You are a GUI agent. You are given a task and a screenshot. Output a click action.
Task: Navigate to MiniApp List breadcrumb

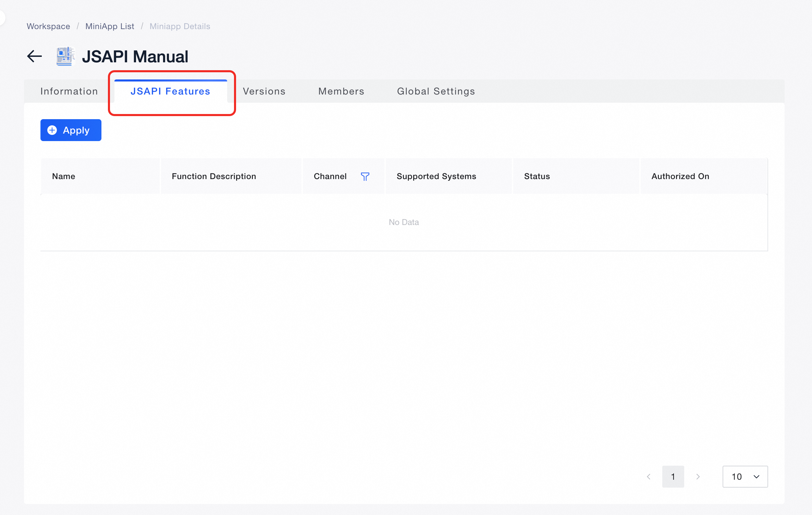coord(110,26)
